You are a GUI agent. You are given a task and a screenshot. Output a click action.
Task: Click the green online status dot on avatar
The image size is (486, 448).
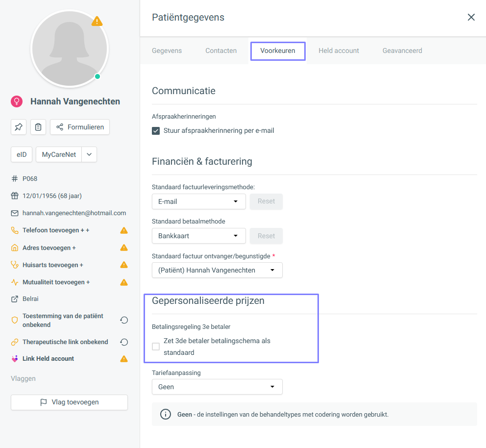(97, 76)
